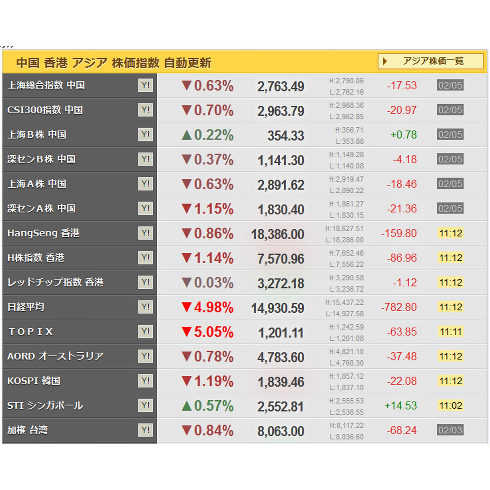Open the Y! icon for KOSPI 韓国

pos(146,381)
